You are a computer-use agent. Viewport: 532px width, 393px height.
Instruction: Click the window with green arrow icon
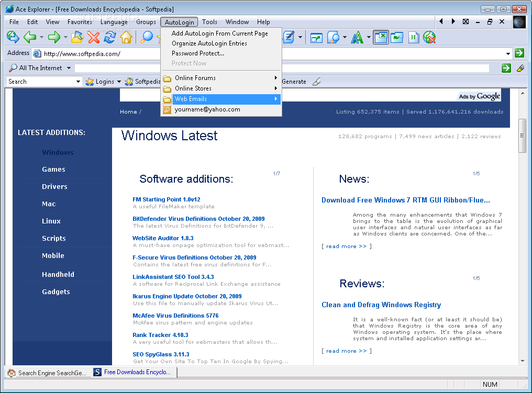(x=316, y=38)
